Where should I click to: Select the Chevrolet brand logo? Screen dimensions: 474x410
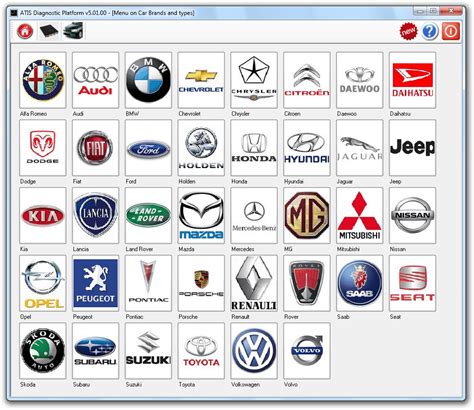pyautogui.click(x=201, y=80)
